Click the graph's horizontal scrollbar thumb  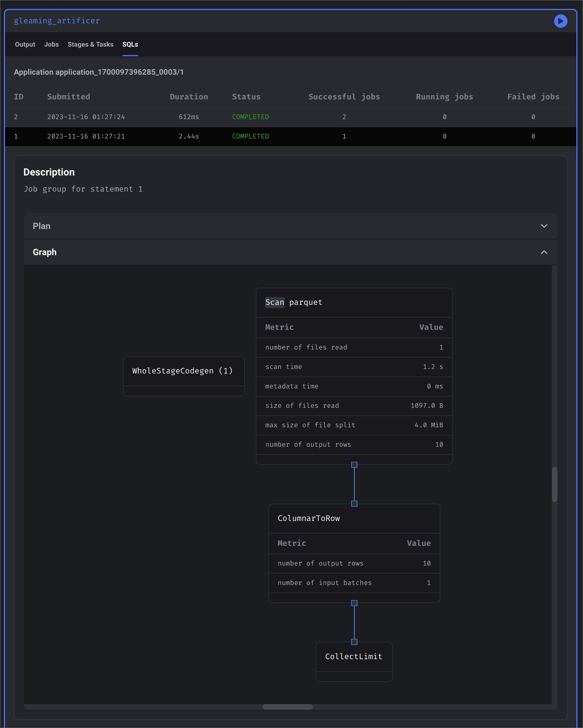(288, 707)
